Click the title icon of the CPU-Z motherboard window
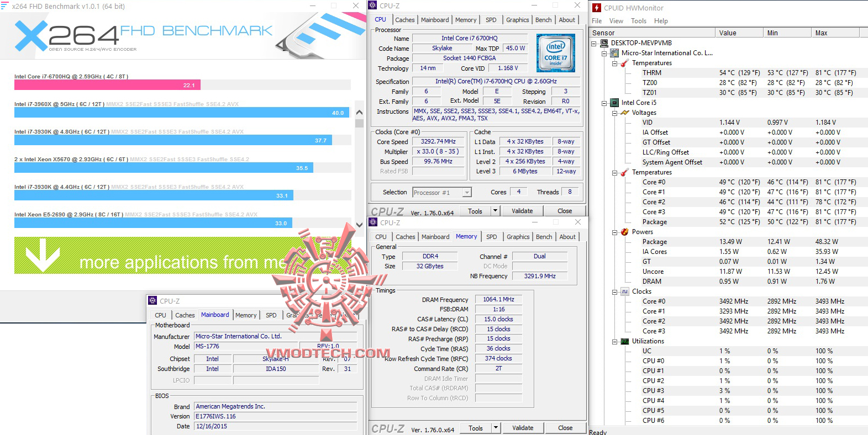The height and width of the screenshot is (435, 868). point(153,301)
